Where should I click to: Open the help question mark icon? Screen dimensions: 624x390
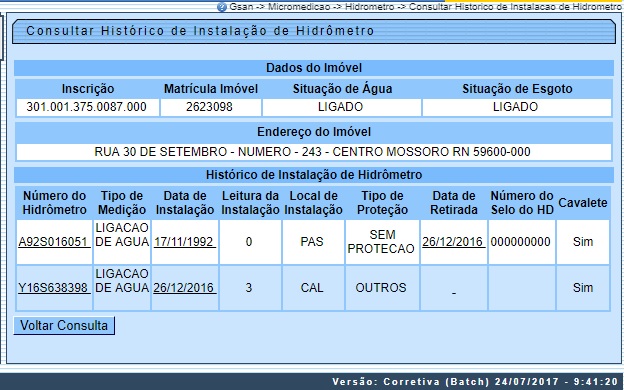222,7
